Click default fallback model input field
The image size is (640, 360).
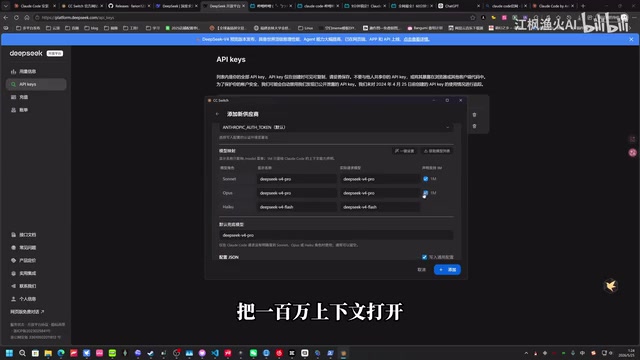(x=336, y=235)
